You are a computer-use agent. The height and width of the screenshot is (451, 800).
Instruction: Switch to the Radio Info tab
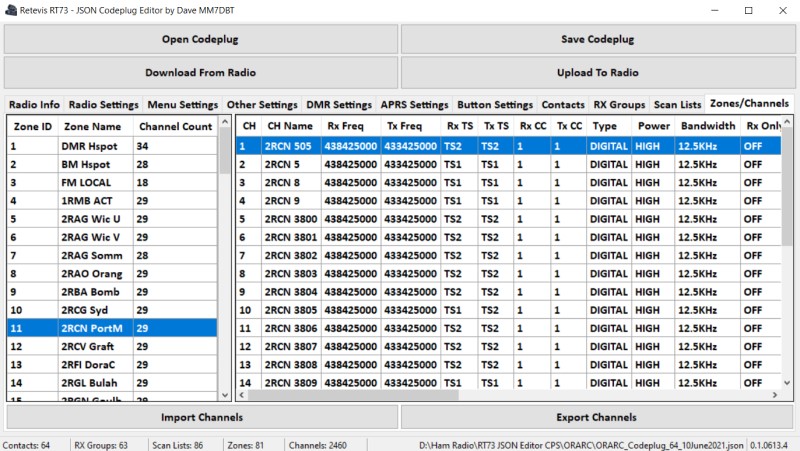(x=34, y=105)
